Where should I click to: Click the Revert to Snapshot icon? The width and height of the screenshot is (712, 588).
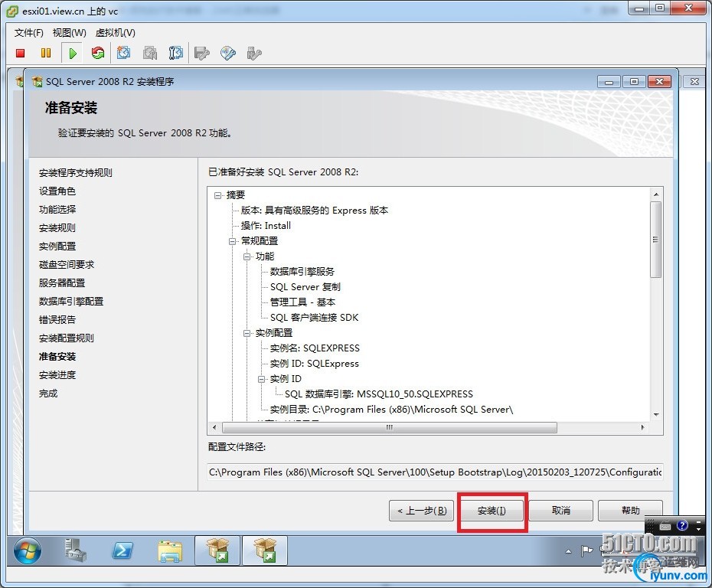point(150,53)
